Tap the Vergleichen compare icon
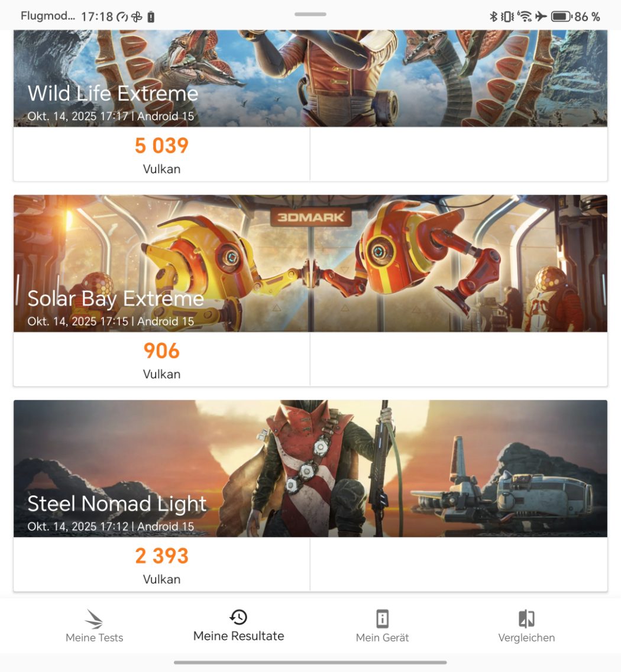621x672 pixels. pyautogui.click(x=526, y=619)
